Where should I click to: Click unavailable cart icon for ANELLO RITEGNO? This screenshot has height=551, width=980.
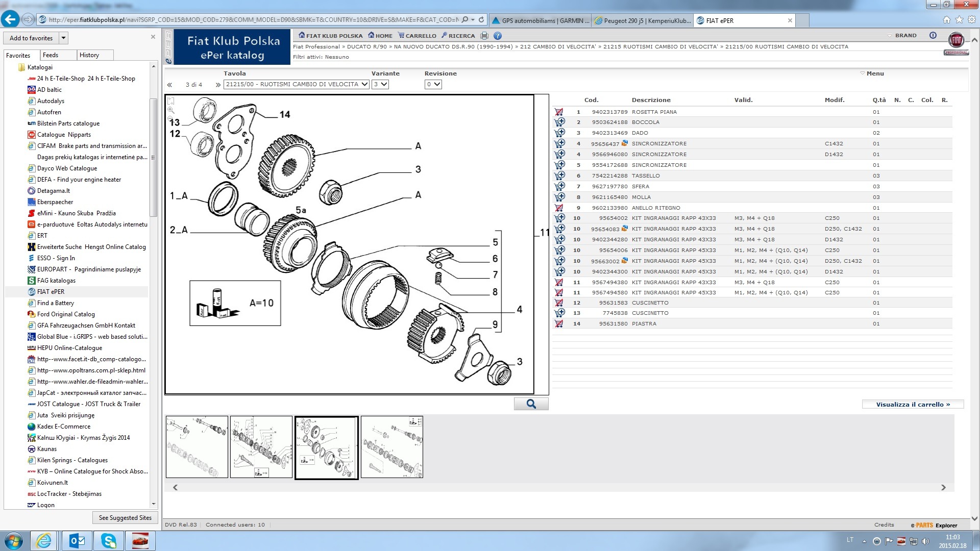559,208
